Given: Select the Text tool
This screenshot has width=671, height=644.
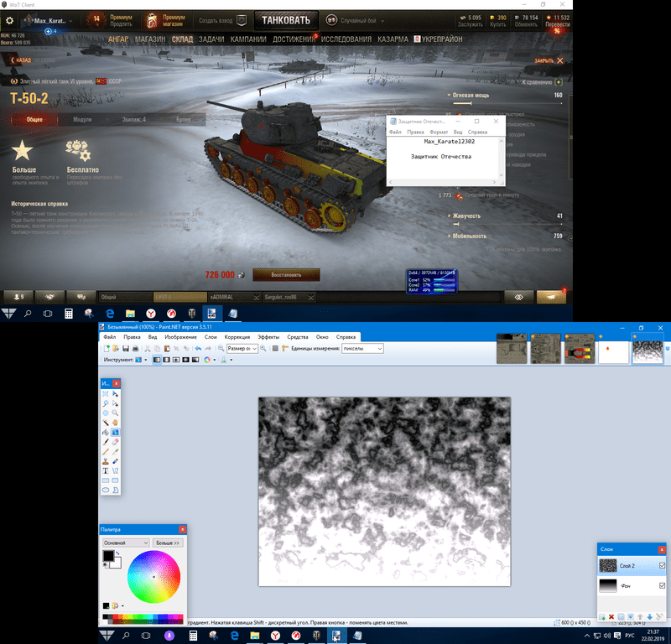Looking at the screenshot, I should (x=106, y=470).
